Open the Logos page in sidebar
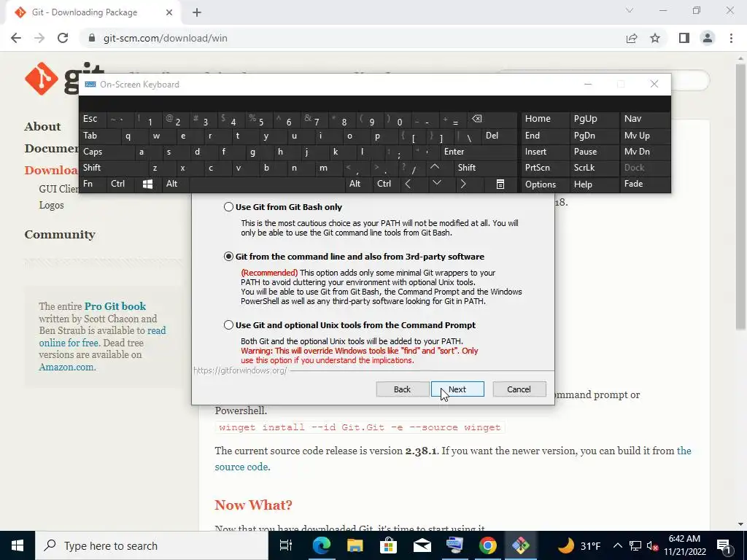Image resolution: width=747 pixels, height=560 pixels. [x=52, y=205]
